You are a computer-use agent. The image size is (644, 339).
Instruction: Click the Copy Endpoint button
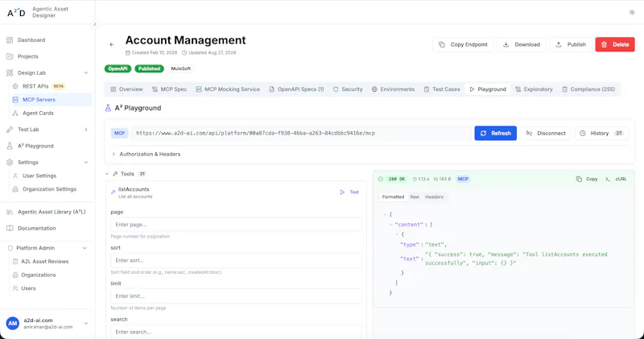point(463,44)
